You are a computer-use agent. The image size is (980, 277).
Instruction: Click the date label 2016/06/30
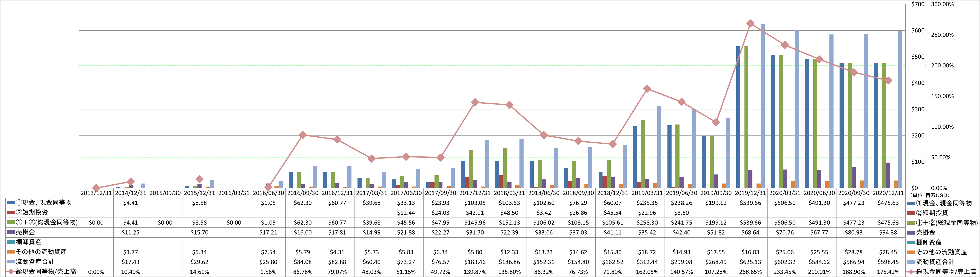(x=268, y=193)
